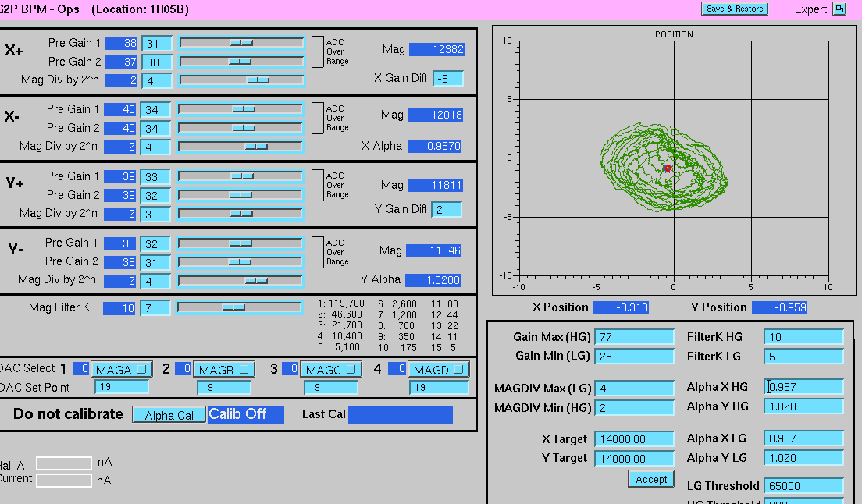Adjust the Y+ Pre Gain 2 slider
Image resolution: width=862 pixels, height=504 pixels.
(240, 195)
